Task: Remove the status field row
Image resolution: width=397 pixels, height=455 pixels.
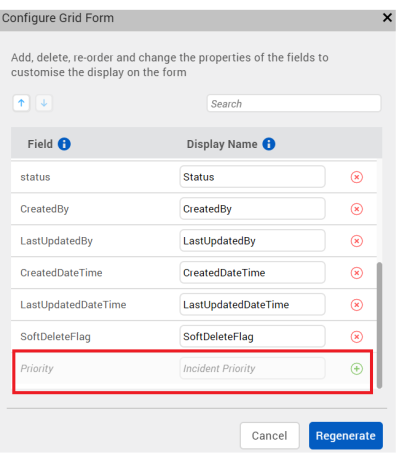Action: (x=356, y=177)
